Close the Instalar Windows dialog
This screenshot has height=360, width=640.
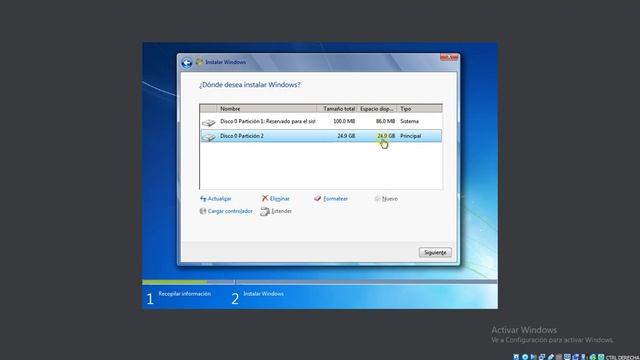[x=449, y=58]
